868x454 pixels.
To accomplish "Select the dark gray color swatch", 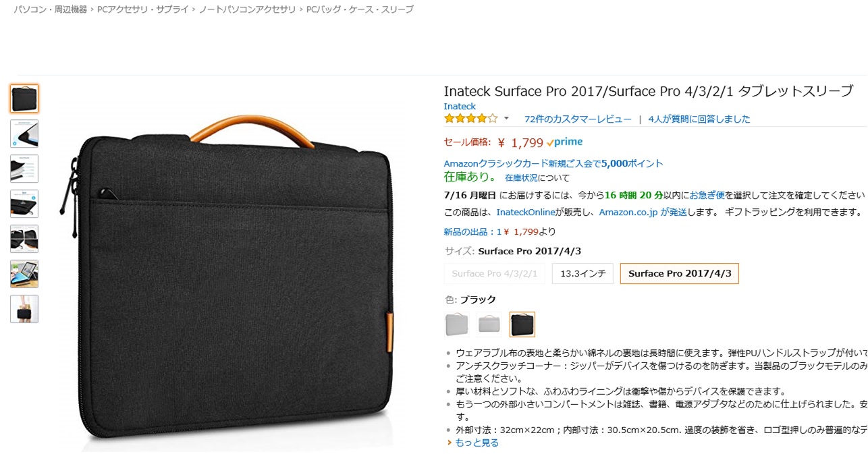I will click(457, 324).
